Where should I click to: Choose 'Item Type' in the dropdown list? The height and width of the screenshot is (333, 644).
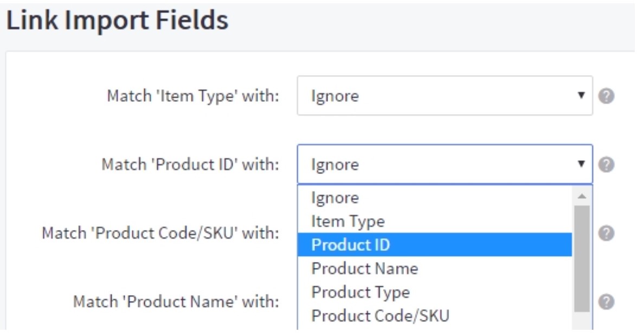click(347, 221)
